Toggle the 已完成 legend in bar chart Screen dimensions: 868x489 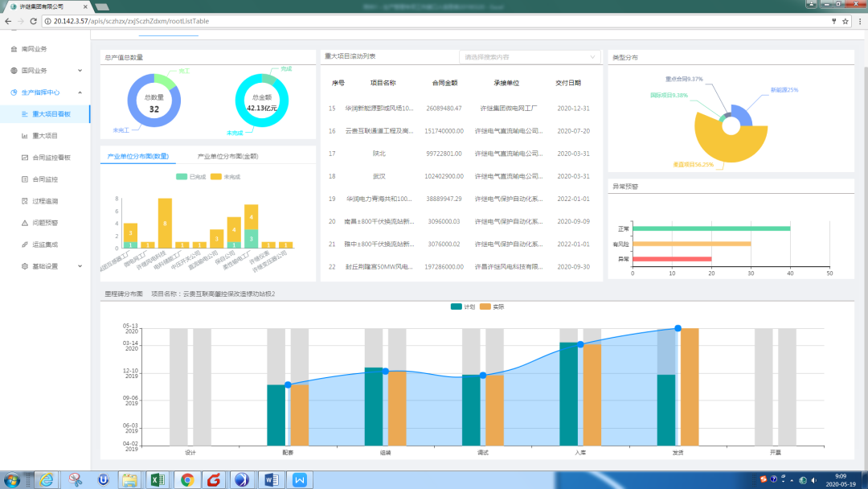pyautogui.click(x=191, y=176)
